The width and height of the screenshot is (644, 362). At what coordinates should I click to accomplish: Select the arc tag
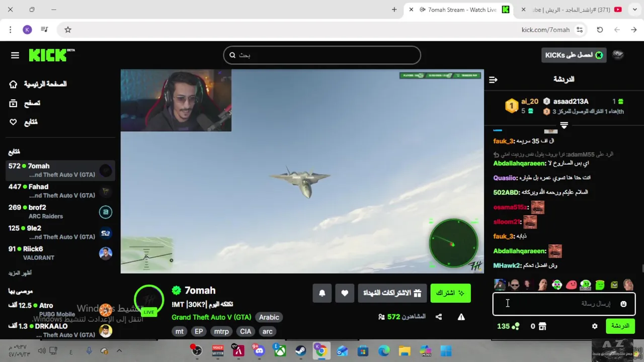[268, 331]
